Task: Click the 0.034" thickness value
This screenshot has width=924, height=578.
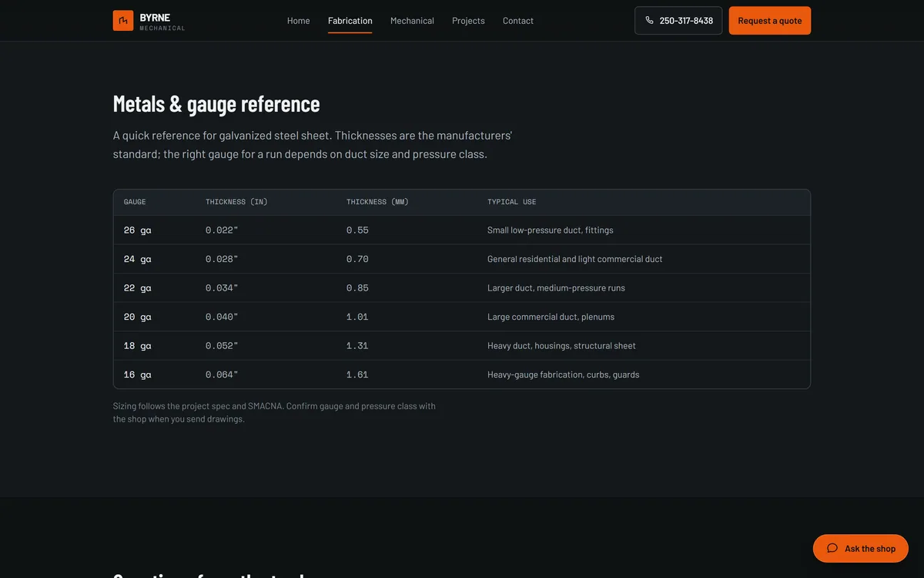Action: (x=222, y=288)
